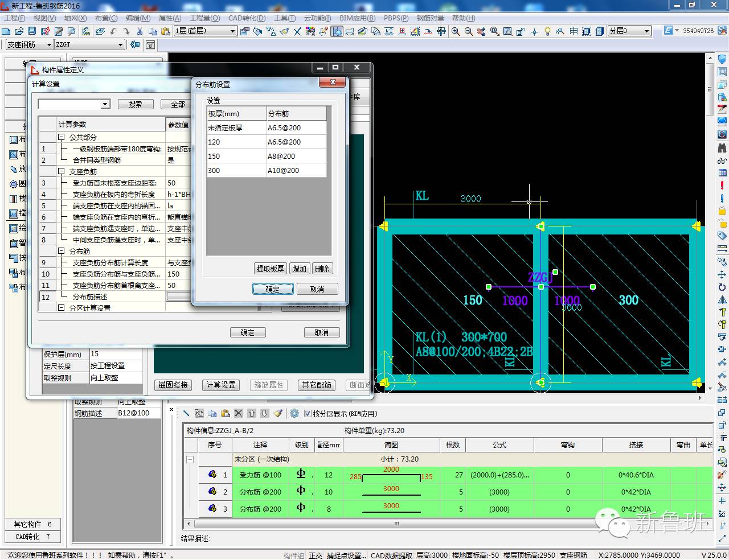Click the New project icon in the toolbar
Viewport: 729px width, 560px height.
click(6, 31)
